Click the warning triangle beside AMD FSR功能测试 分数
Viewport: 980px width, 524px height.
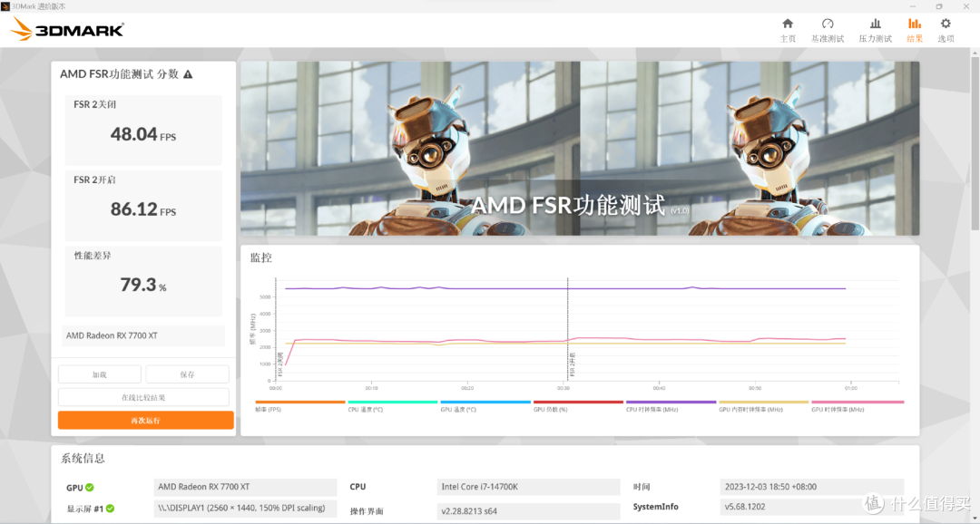pyautogui.click(x=188, y=74)
